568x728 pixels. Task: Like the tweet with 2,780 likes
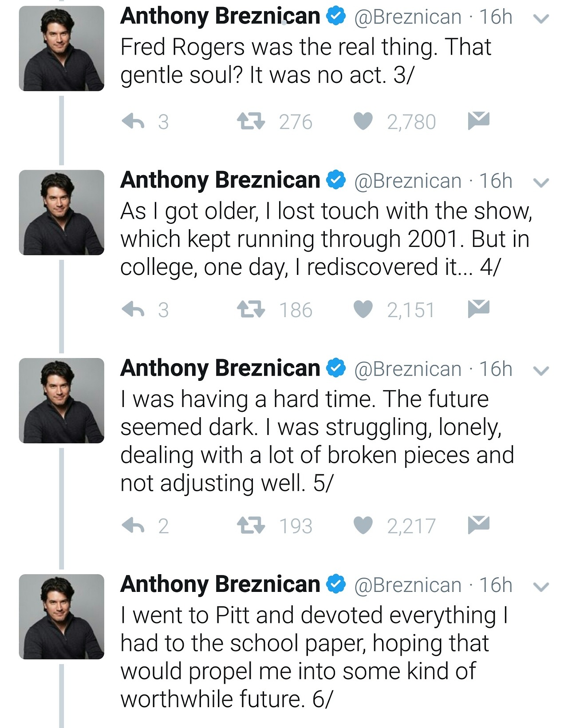[x=363, y=121]
